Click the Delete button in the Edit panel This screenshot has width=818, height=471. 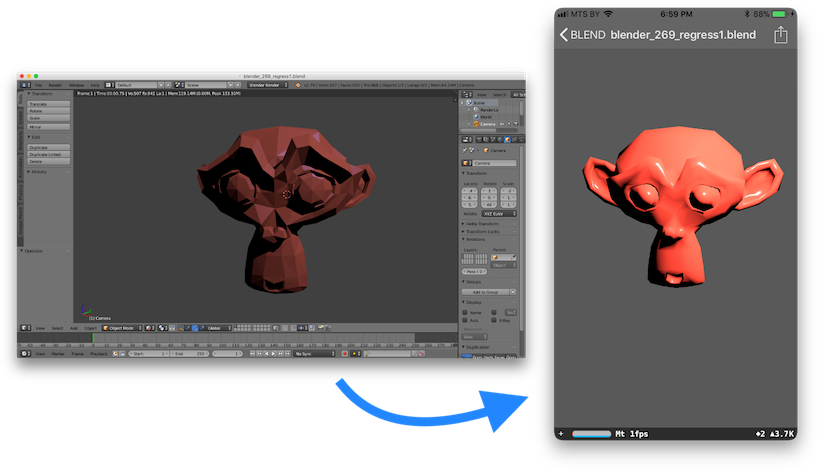point(49,162)
